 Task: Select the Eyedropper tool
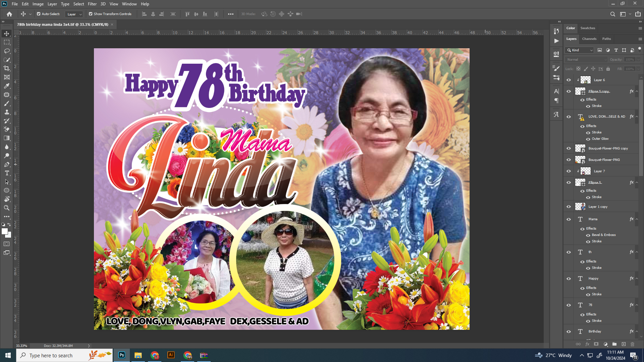tap(7, 86)
